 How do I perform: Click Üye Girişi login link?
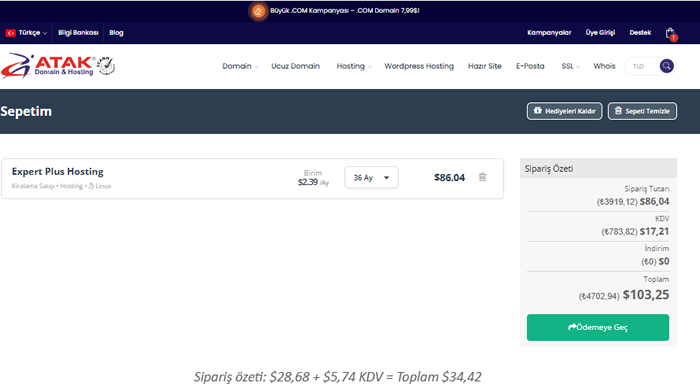(600, 33)
